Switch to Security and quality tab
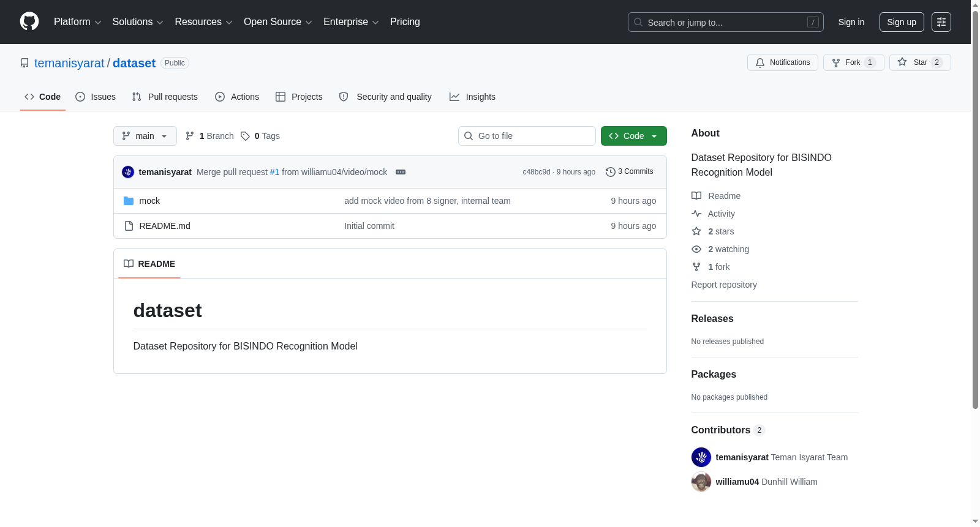Viewport: 980px width, 527px height. [385, 97]
